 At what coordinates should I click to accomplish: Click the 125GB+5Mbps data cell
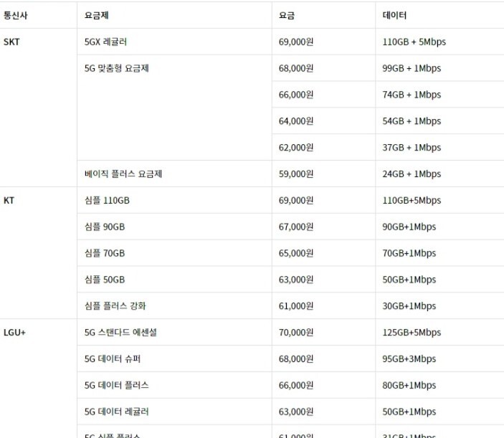412,333
